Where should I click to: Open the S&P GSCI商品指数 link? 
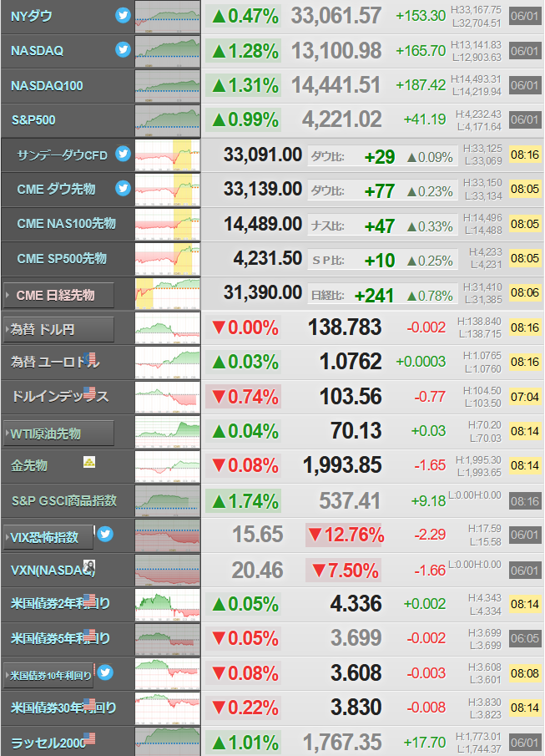point(64,501)
